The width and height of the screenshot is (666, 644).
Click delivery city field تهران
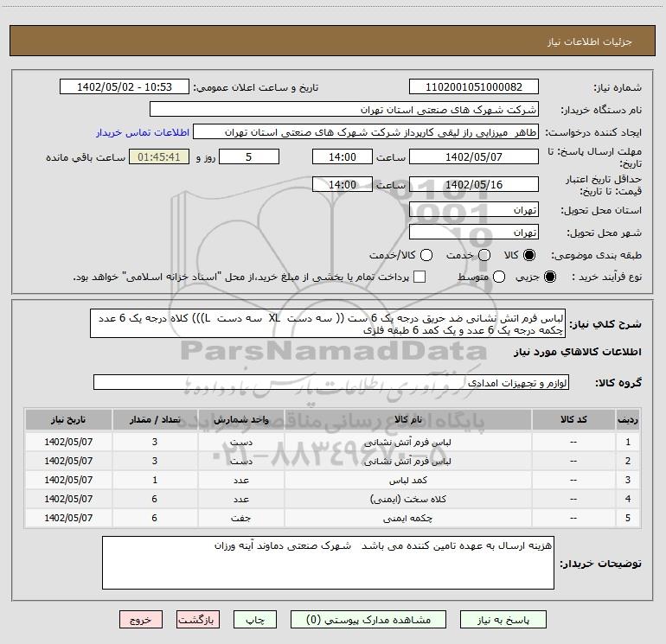tap(474, 233)
